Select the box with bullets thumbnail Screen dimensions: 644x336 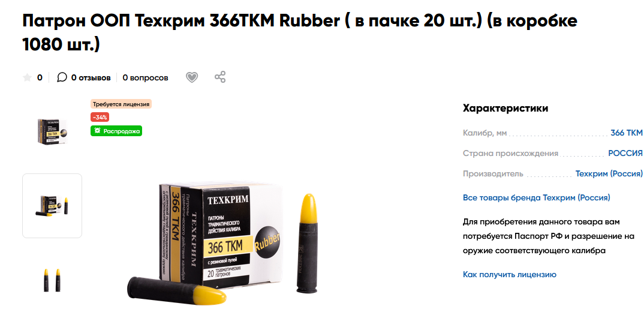point(52,206)
